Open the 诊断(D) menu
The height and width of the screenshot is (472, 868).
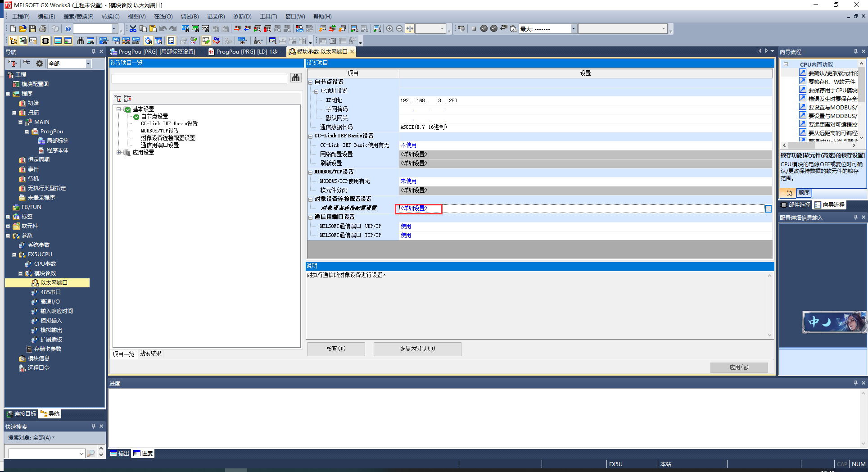[x=242, y=17]
